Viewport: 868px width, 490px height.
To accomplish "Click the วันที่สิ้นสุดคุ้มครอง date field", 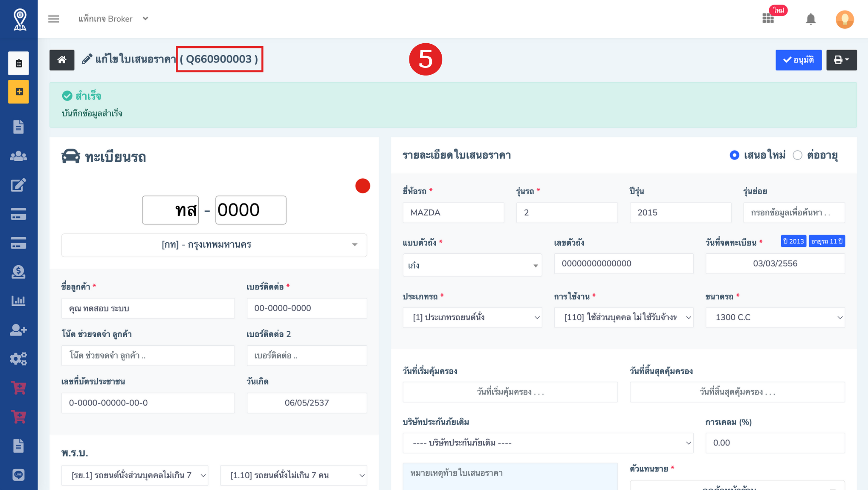I will coord(737,392).
